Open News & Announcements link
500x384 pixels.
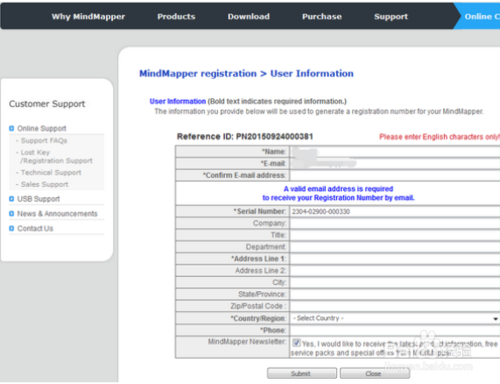point(57,214)
